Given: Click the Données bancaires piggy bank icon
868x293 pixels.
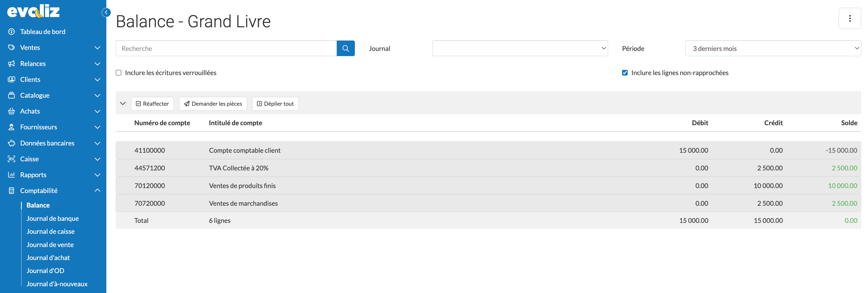Looking at the screenshot, I should [11, 143].
